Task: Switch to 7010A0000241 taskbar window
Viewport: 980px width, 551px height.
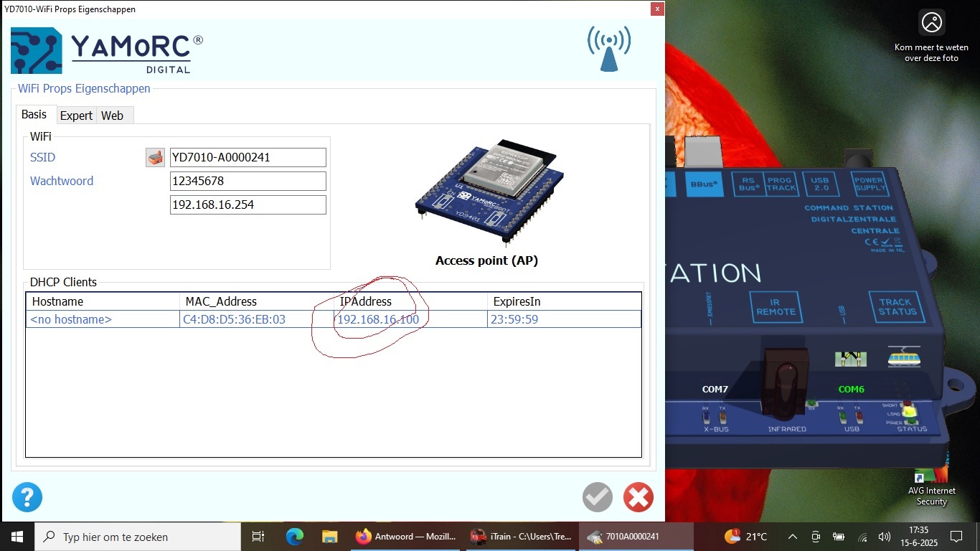Action: coord(636,537)
